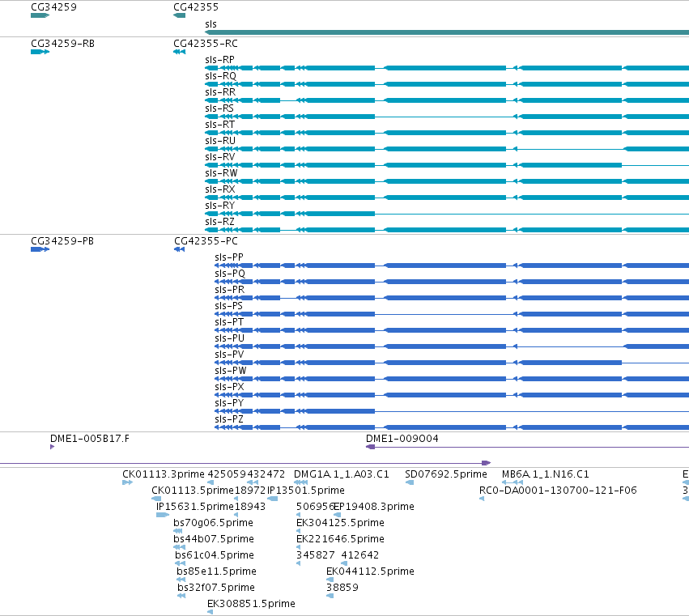
Task: Select the DME1-009O04 feature arrow glyph
Action: pos(371,447)
